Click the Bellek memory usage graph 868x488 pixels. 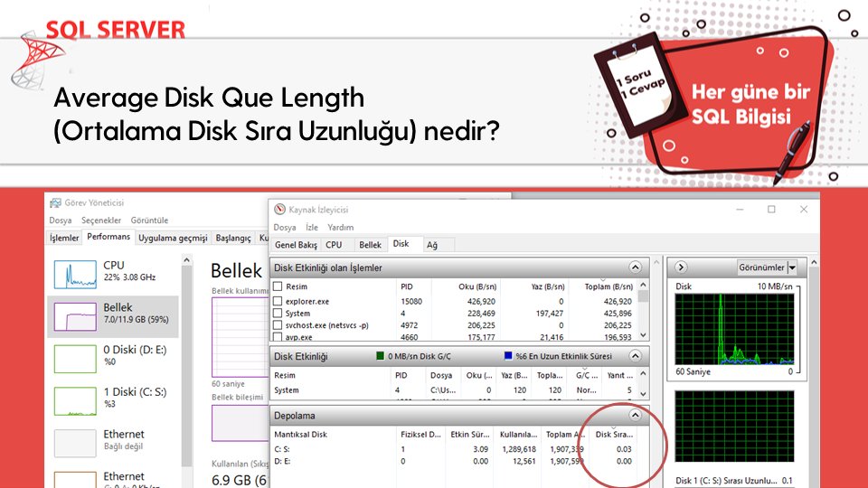pyautogui.click(x=240, y=337)
